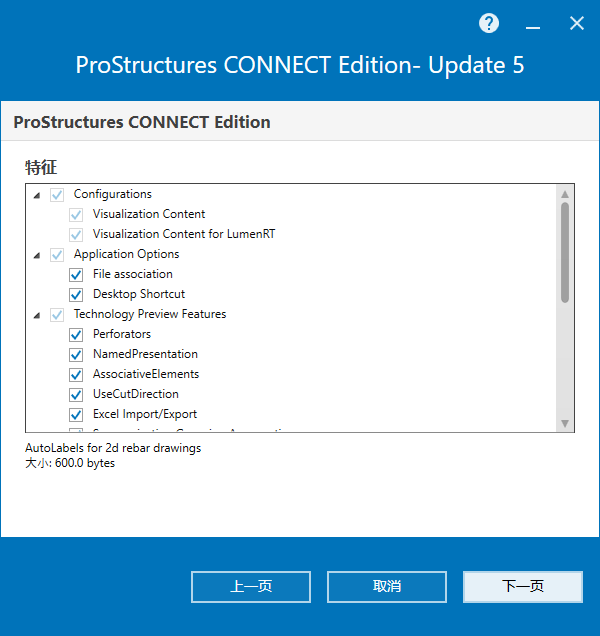Screen dimensions: 600x636
Task: Minimize the installer window
Action: point(533,24)
